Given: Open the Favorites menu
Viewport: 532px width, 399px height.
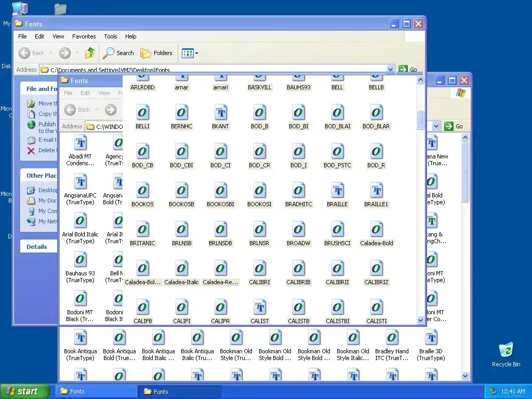Looking at the screenshot, I should pos(84,36).
